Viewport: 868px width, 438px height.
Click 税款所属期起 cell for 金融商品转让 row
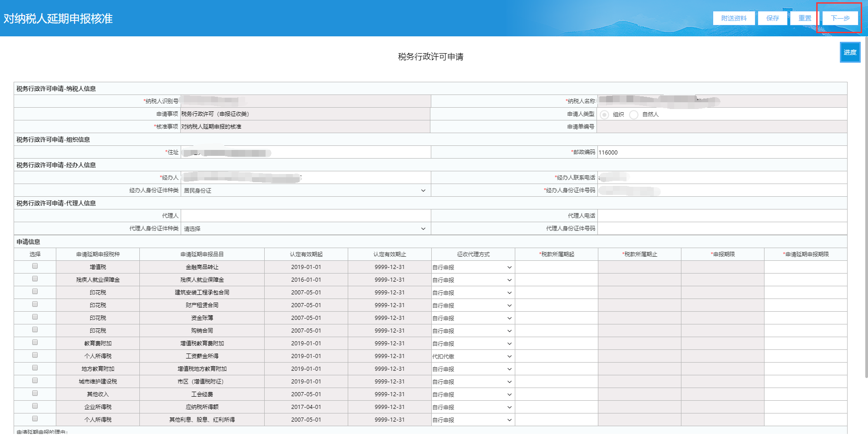(x=557, y=267)
